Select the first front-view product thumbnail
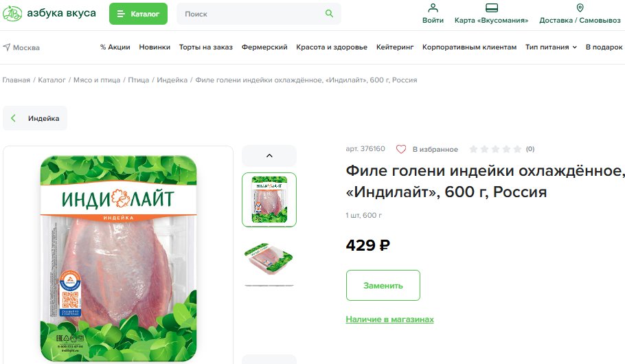 point(269,199)
